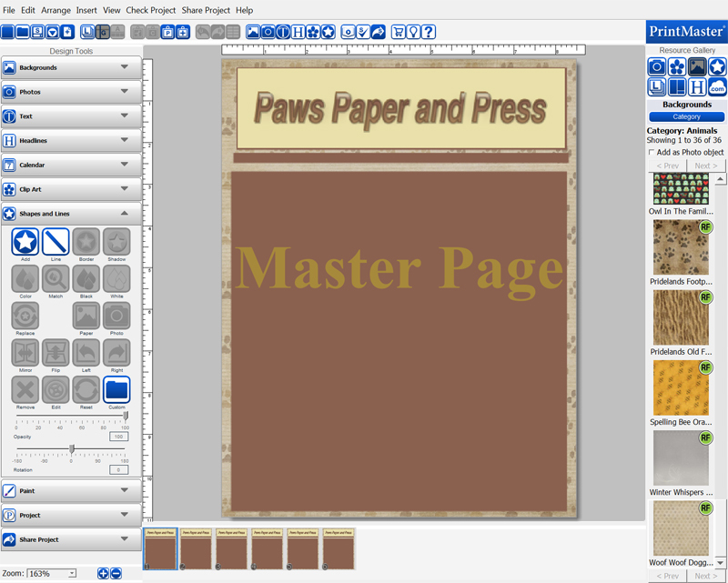Open the Custom folder icon

pyautogui.click(x=116, y=390)
